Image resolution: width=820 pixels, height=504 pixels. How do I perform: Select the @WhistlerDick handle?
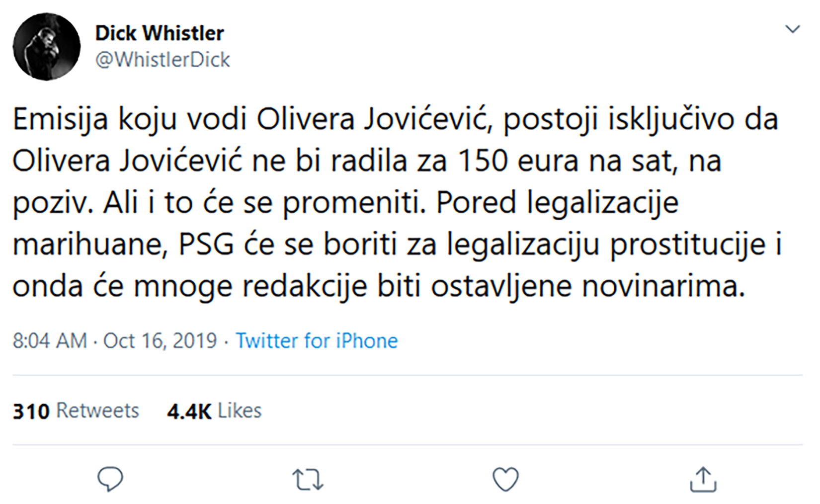(x=163, y=60)
